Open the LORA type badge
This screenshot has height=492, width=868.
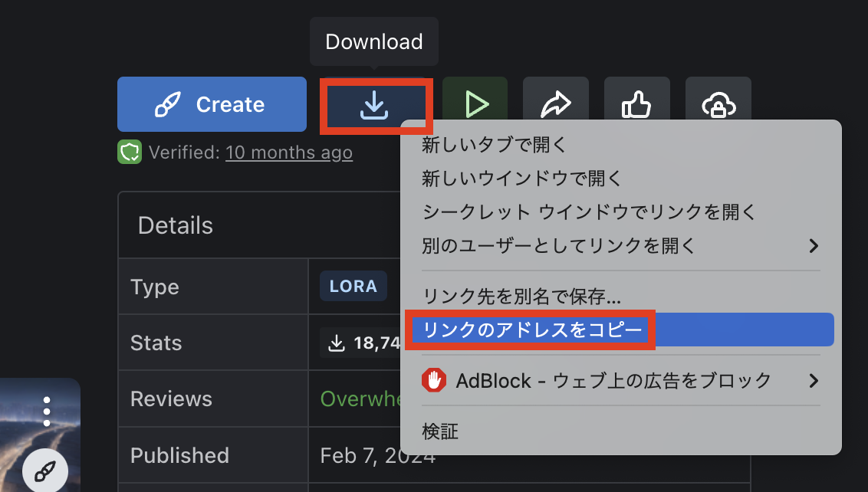tap(353, 286)
